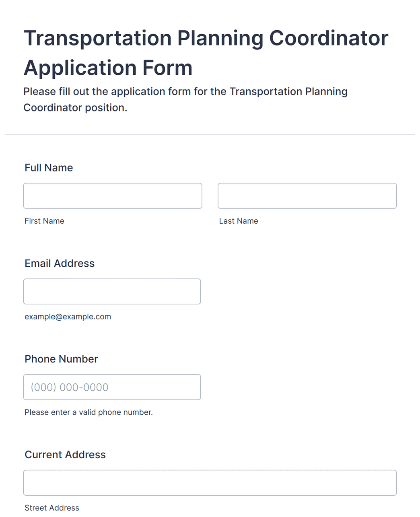
Task: Click the (000) 000-0000 placeholder text
Action: point(70,387)
